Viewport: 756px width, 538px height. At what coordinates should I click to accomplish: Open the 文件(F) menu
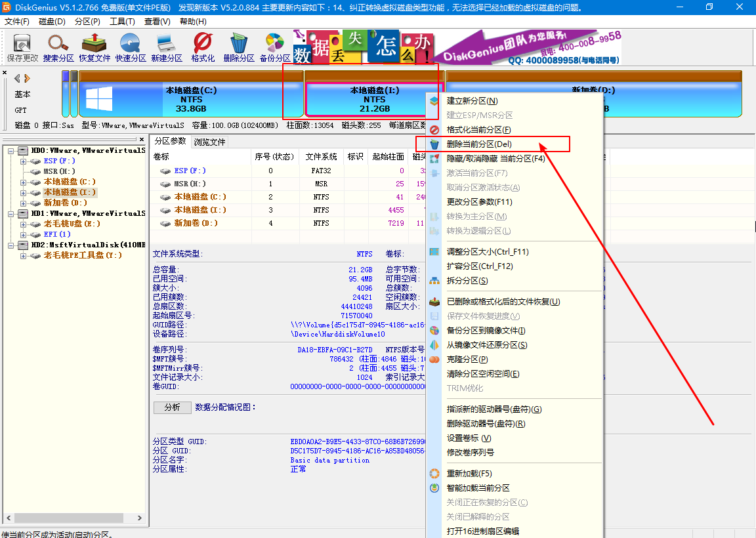[17, 22]
